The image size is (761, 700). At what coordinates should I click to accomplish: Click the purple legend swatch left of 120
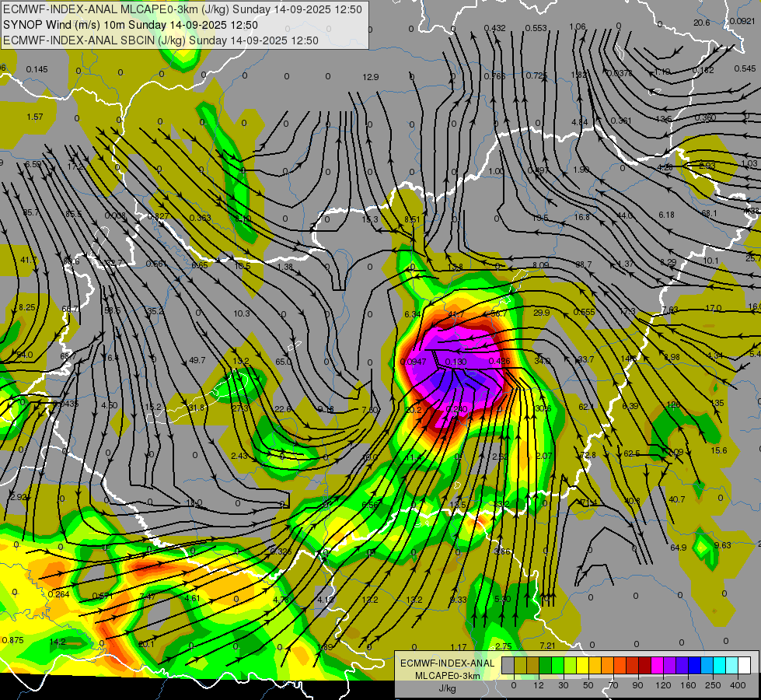(670, 665)
